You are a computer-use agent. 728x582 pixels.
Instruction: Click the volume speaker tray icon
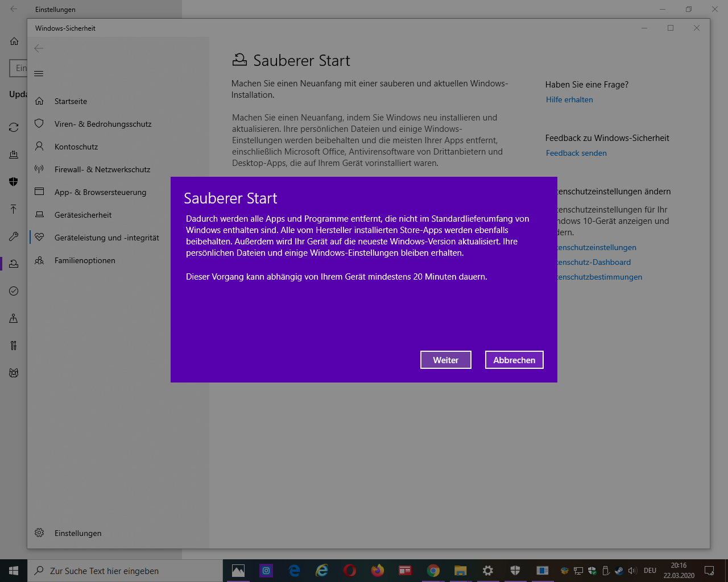(x=632, y=571)
